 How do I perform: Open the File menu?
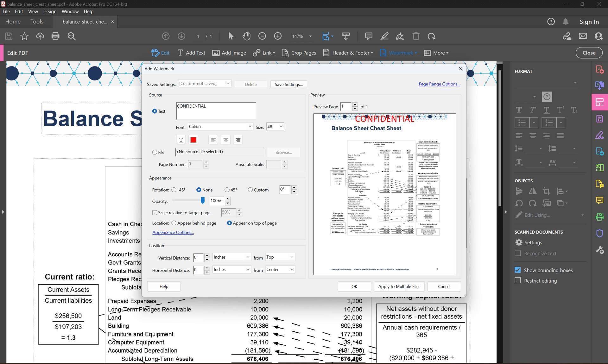[6, 11]
